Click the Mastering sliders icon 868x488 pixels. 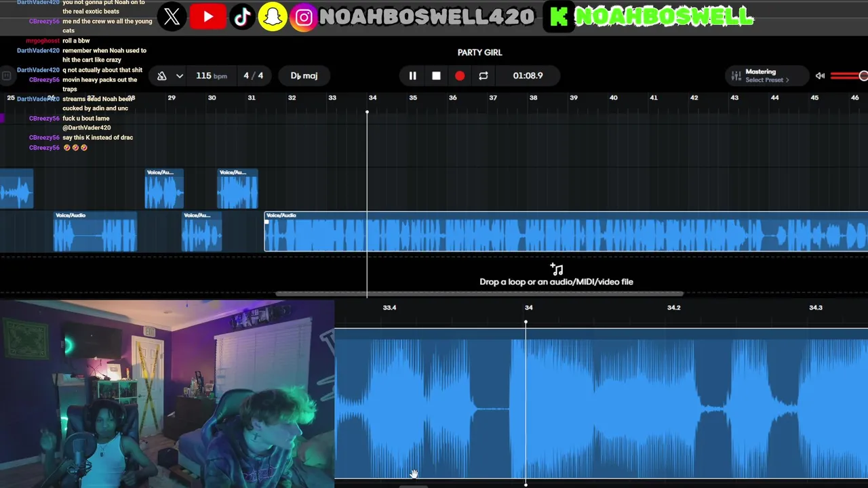click(736, 76)
